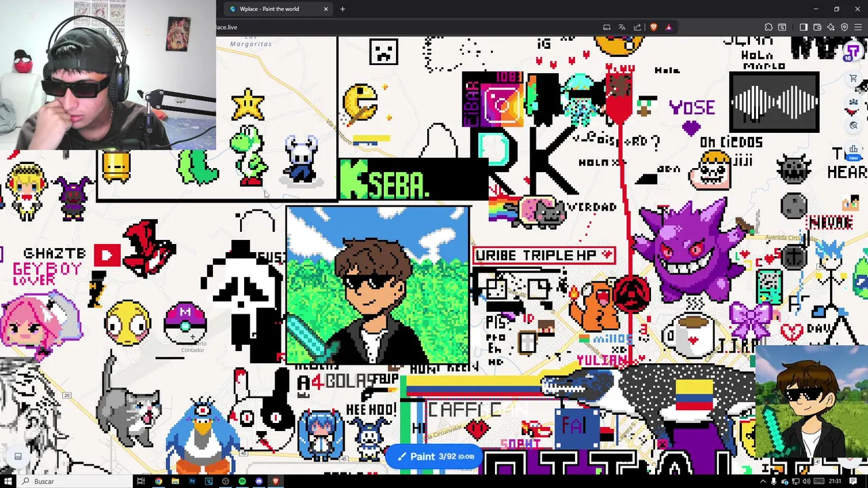Open the Wplace leaderboard icon marked new

pyautogui.click(x=853, y=150)
